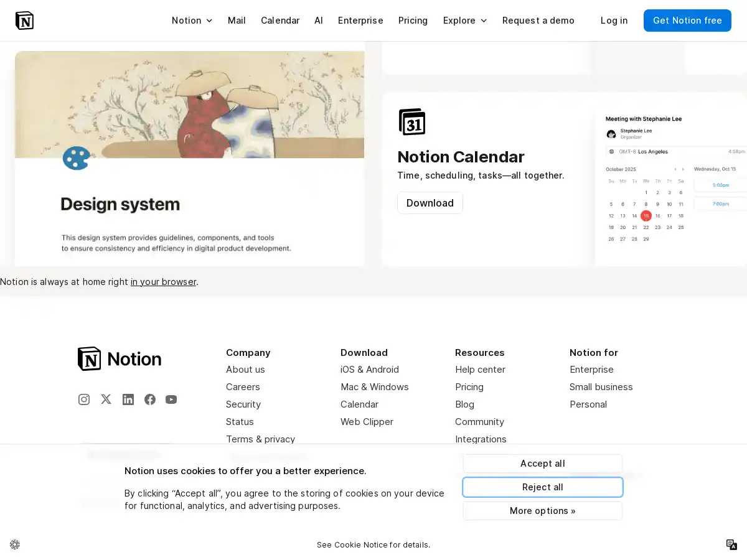Click the Facebook icon in the footer
Viewport: 747px width, 560px height.
click(149, 399)
